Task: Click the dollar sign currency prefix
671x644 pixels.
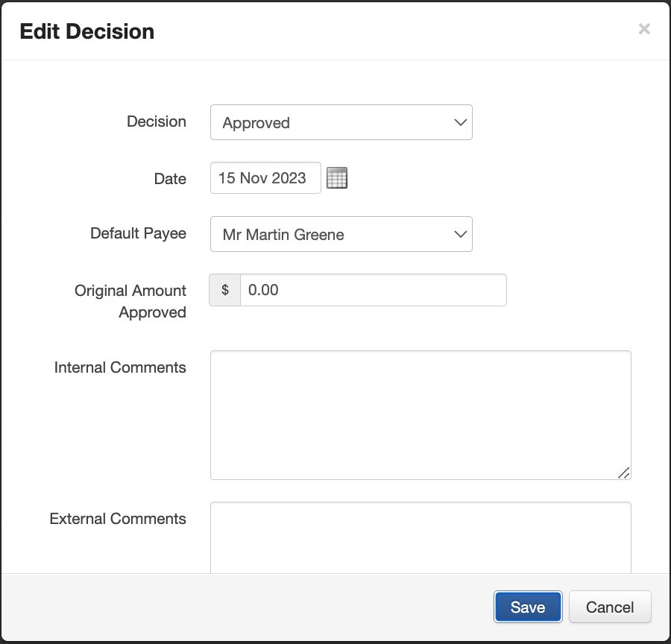Action: point(225,290)
